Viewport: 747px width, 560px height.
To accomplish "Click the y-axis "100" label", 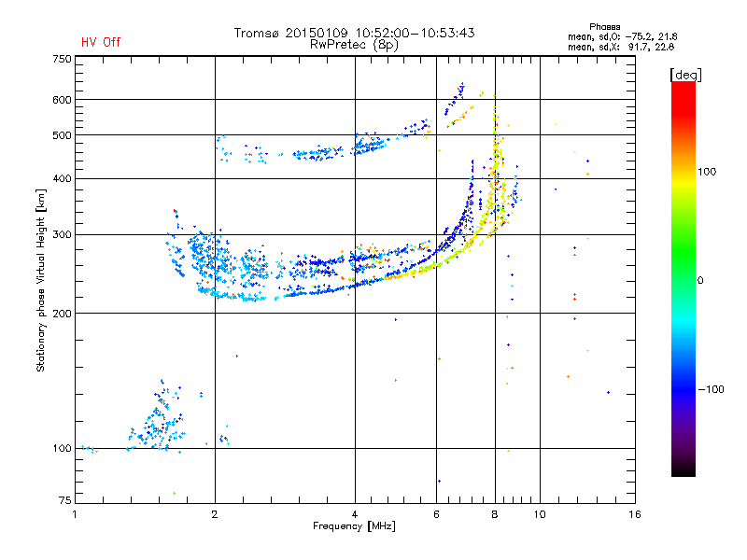I will [62, 448].
